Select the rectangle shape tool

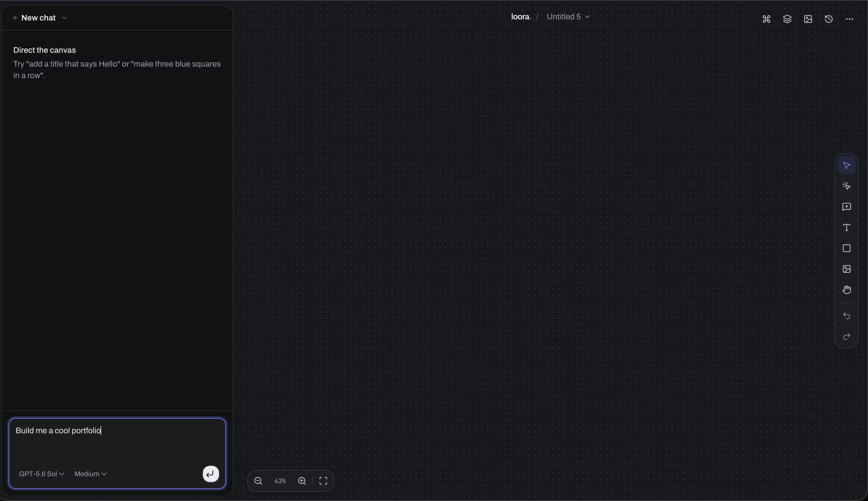pyautogui.click(x=847, y=248)
